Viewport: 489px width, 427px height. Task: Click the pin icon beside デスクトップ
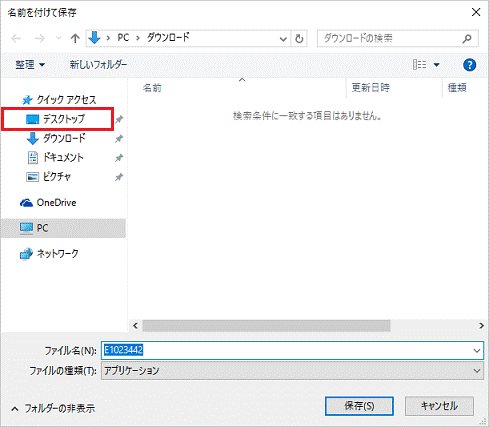[x=119, y=119]
